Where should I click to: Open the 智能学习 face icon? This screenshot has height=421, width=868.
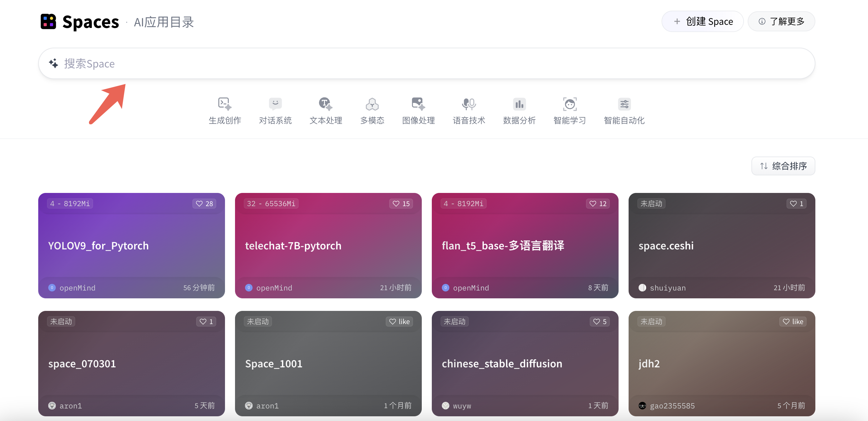(x=569, y=104)
